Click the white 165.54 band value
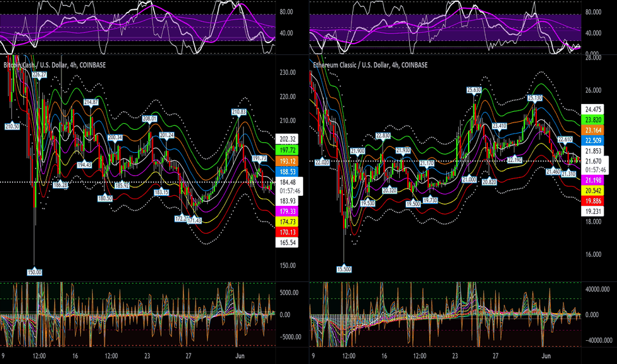 click(x=287, y=242)
